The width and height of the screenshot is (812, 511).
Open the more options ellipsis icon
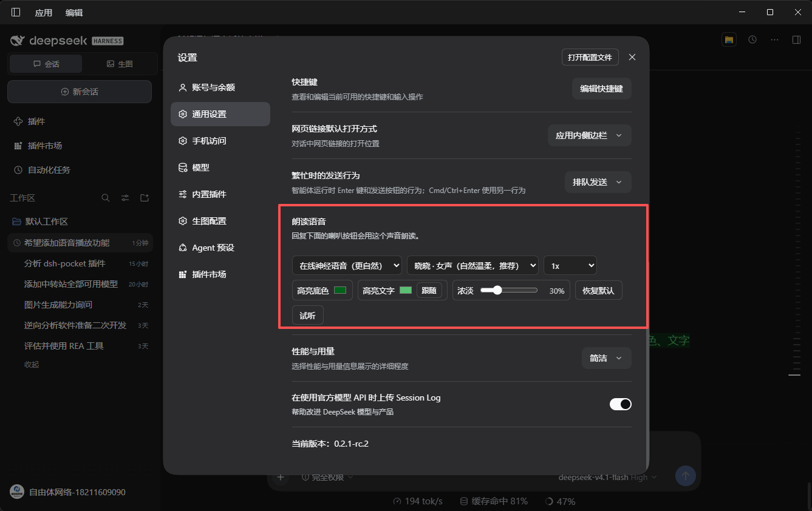tap(774, 39)
